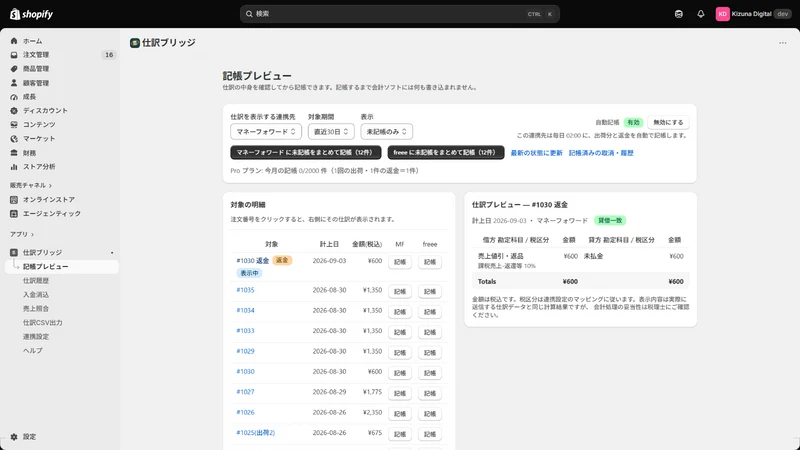The image size is (800, 450).
Task: Click the 設定 gear icon
Action: tap(14, 437)
